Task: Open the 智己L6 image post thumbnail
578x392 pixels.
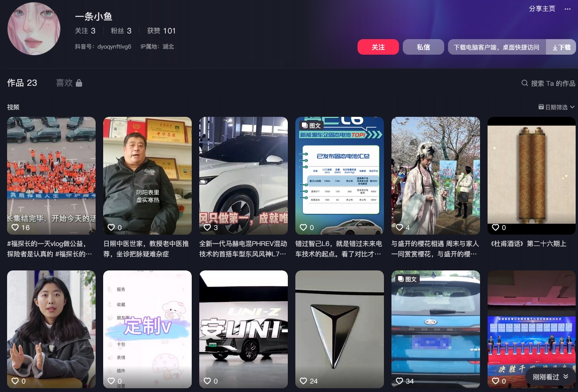Action: (340, 176)
